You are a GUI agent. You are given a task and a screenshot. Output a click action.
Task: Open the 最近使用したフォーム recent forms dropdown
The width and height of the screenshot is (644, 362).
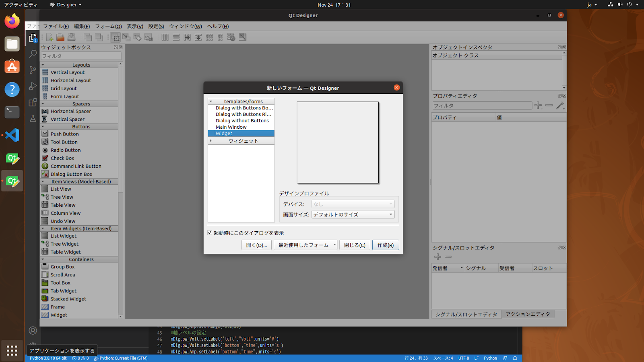[x=305, y=245]
